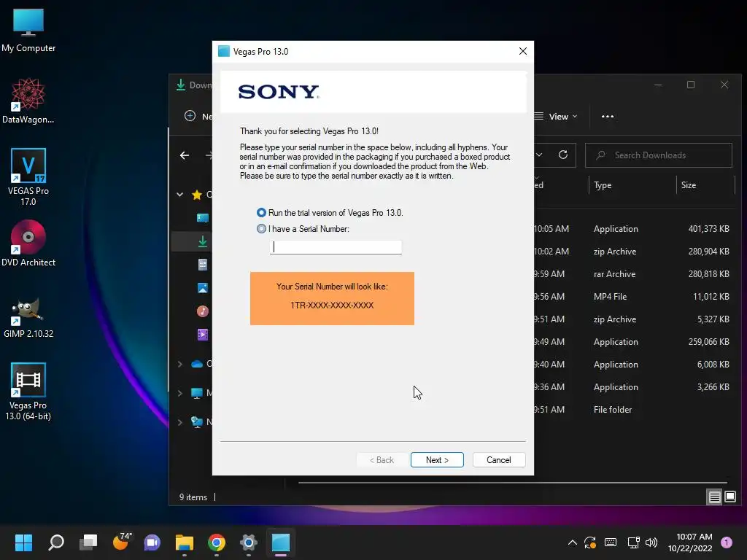
Task: Select Downloads in Explorer sidebar
Action: coord(203,241)
